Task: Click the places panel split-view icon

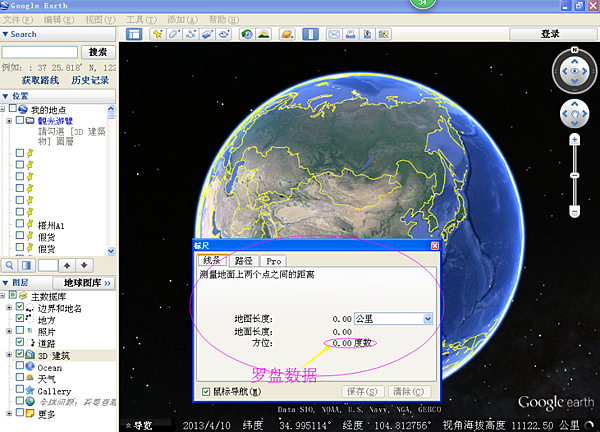Action: [26, 265]
